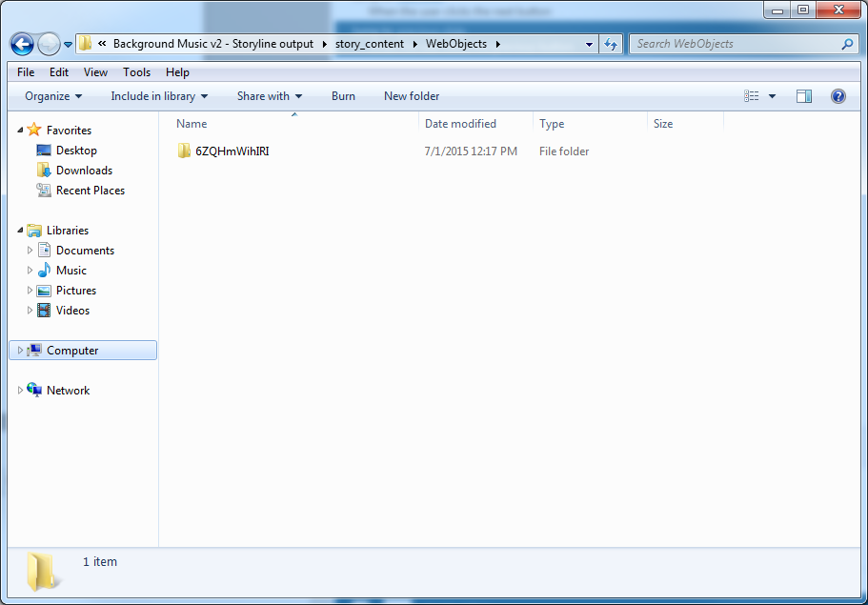Open the File menu
The width and height of the screenshot is (868, 605).
point(26,72)
